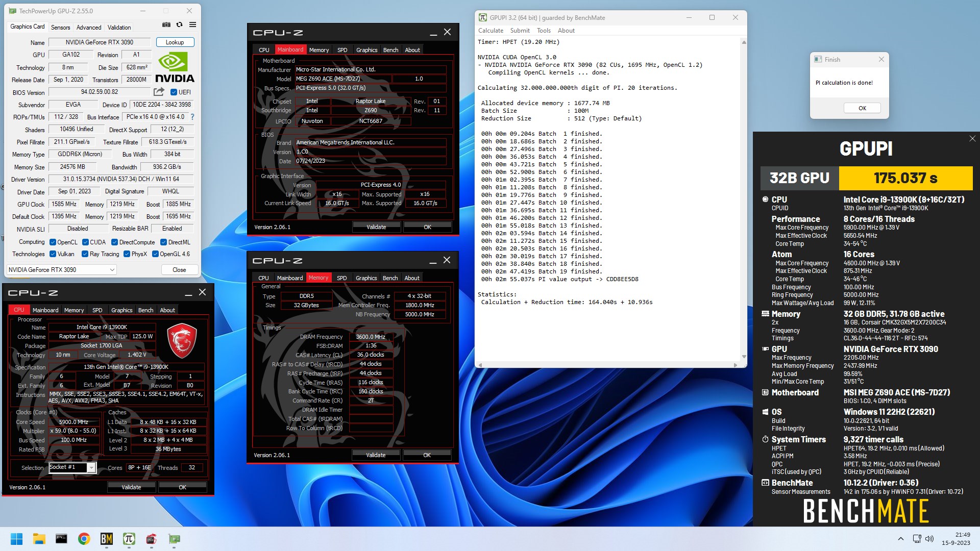Screen dimensions: 980x551
Task: Click the DRAM Frequency 3600.0 MHz value
Action: (371, 337)
